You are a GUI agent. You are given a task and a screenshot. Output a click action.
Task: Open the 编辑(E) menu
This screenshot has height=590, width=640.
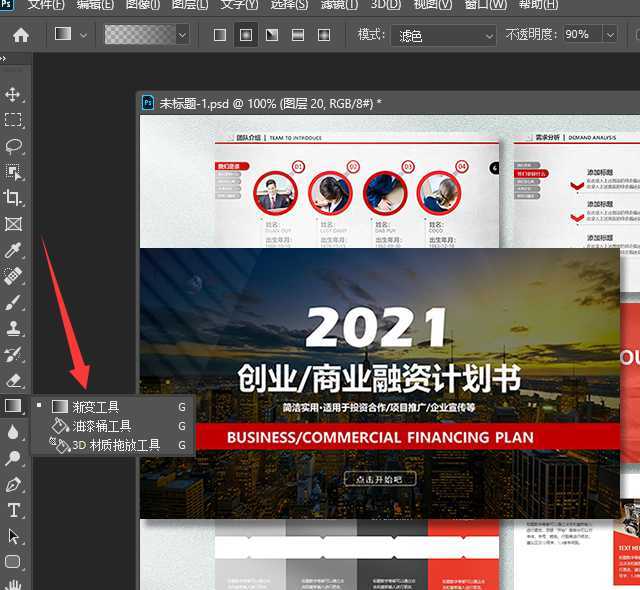point(95,5)
